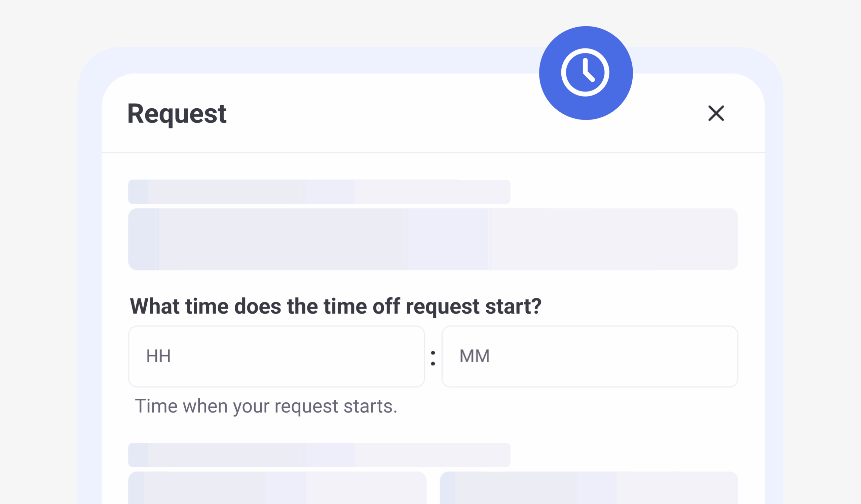Click the bottom-left loading placeholder block
This screenshot has width=861, height=504.
[277, 488]
